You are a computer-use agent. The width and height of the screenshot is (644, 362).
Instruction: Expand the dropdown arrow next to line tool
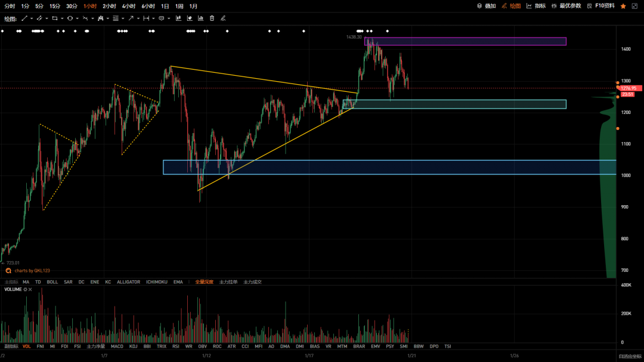click(32, 18)
